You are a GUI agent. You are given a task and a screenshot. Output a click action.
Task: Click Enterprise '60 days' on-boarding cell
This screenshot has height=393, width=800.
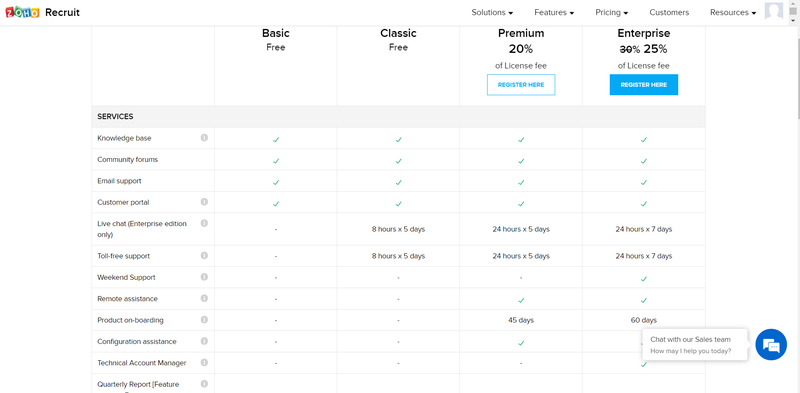click(643, 320)
